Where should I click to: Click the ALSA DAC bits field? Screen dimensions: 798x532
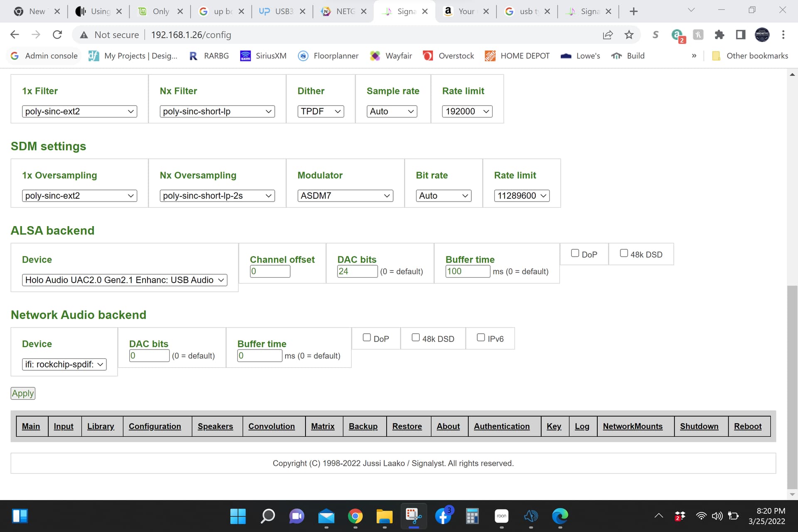coord(357,271)
